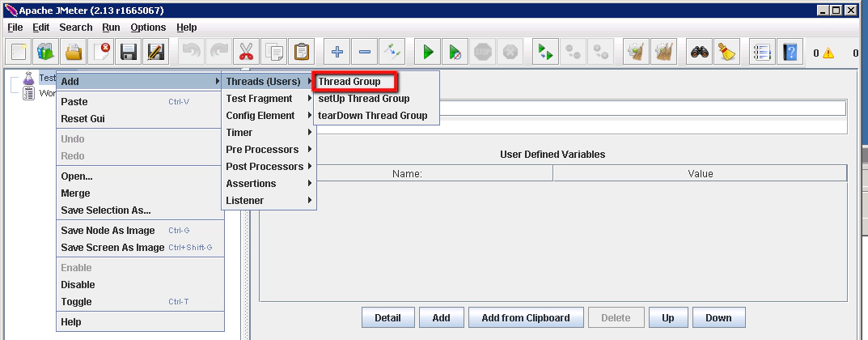Open the File menu

[x=15, y=28]
